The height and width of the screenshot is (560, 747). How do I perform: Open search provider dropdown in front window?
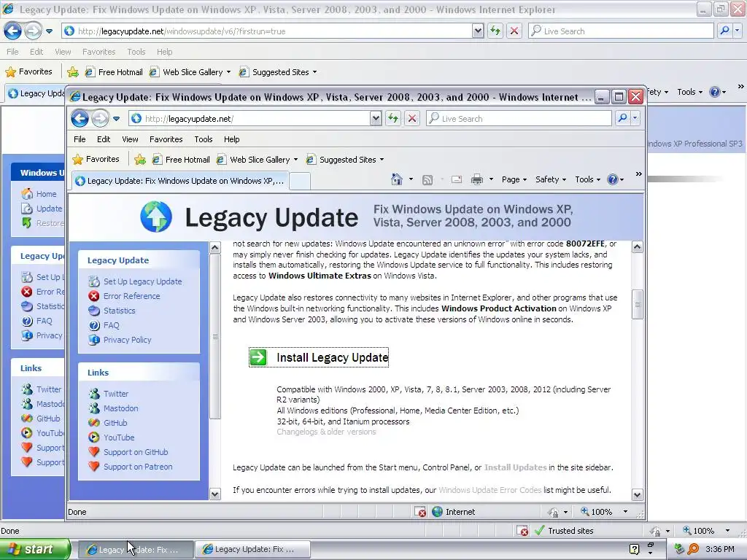click(x=635, y=118)
